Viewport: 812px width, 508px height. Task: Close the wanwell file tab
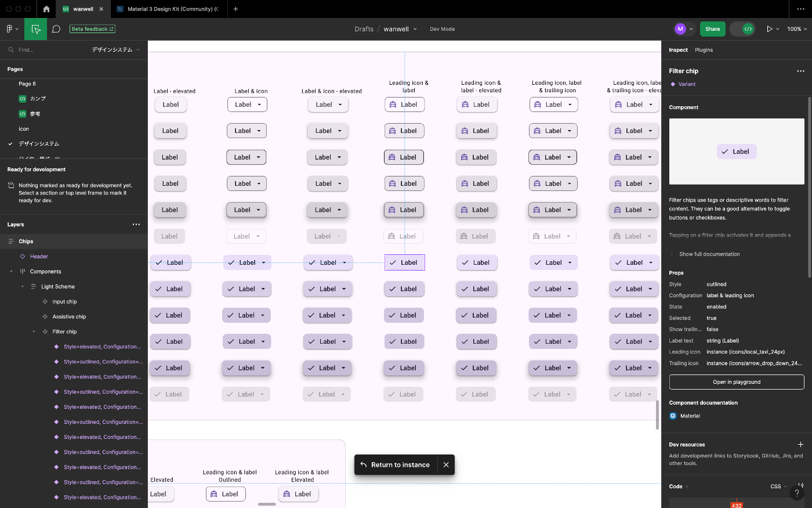pos(101,9)
